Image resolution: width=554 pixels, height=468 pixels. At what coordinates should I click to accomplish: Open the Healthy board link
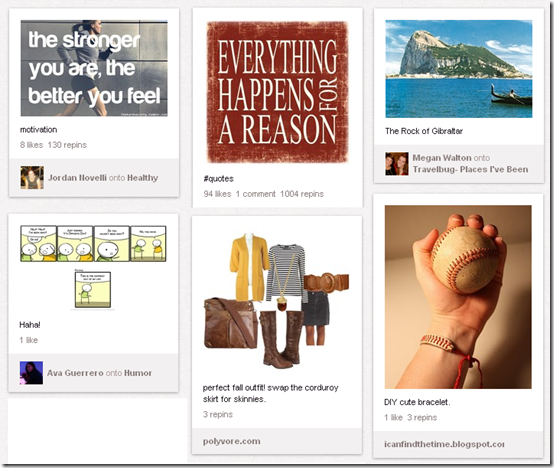click(x=142, y=178)
